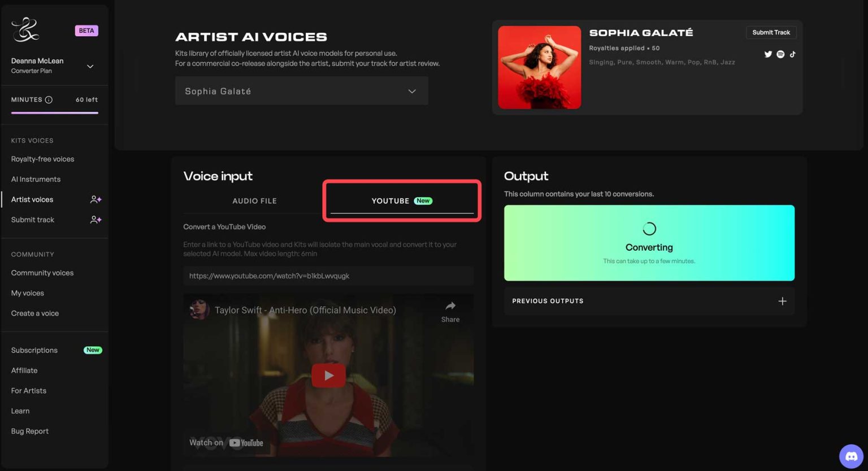Open the Discord chat bubble icon
Screen dimensions: 868x471
click(850, 456)
